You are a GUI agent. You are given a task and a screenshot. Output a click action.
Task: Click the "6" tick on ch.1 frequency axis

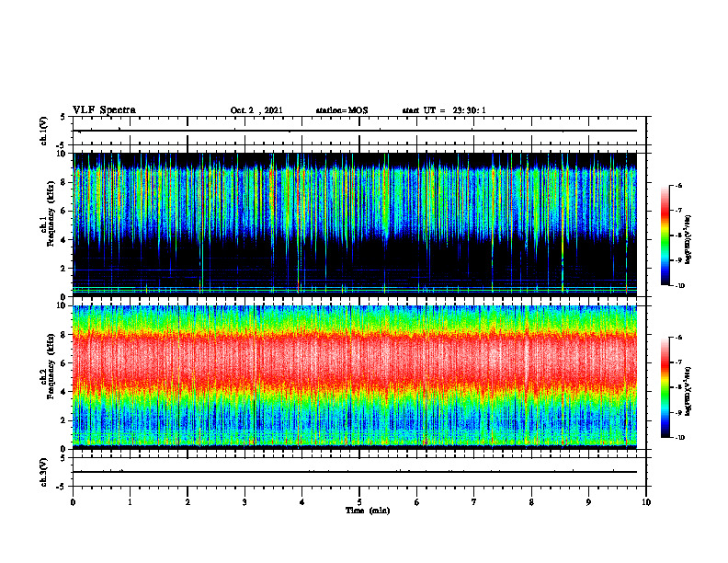coord(64,211)
